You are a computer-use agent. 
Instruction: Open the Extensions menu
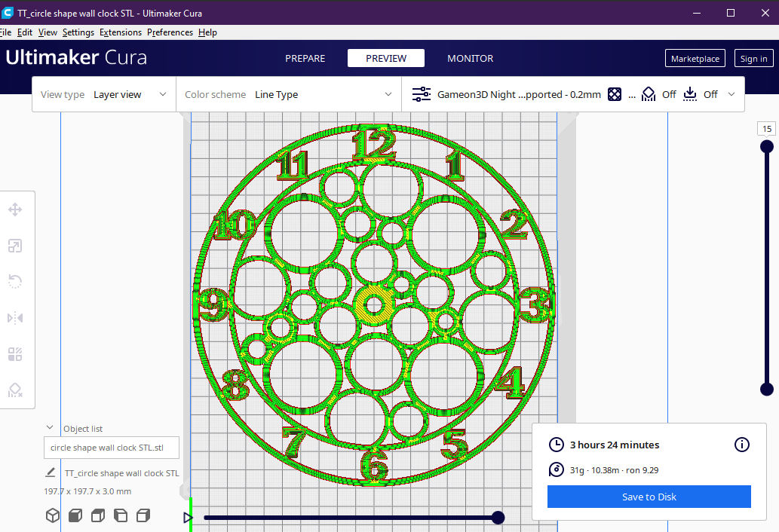(x=121, y=32)
